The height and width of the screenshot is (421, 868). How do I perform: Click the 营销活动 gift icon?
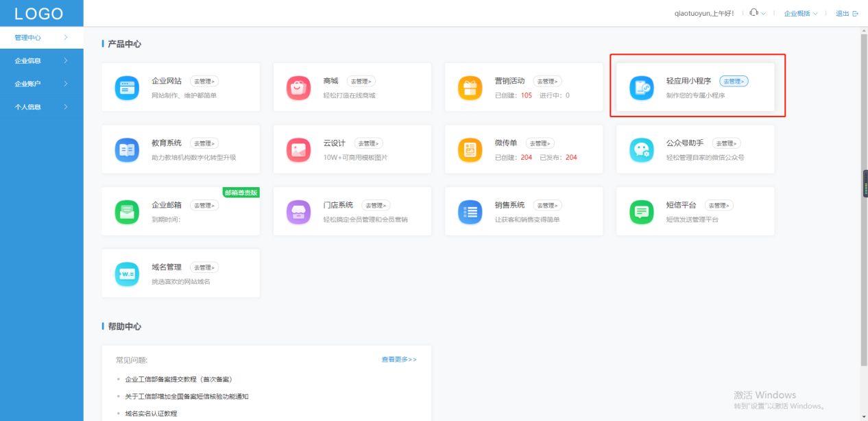pos(470,88)
